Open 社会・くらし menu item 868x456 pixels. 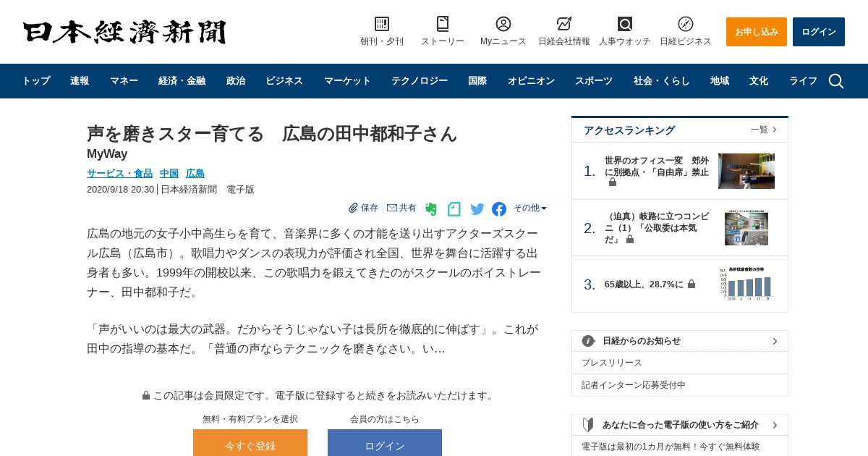pyautogui.click(x=662, y=81)
